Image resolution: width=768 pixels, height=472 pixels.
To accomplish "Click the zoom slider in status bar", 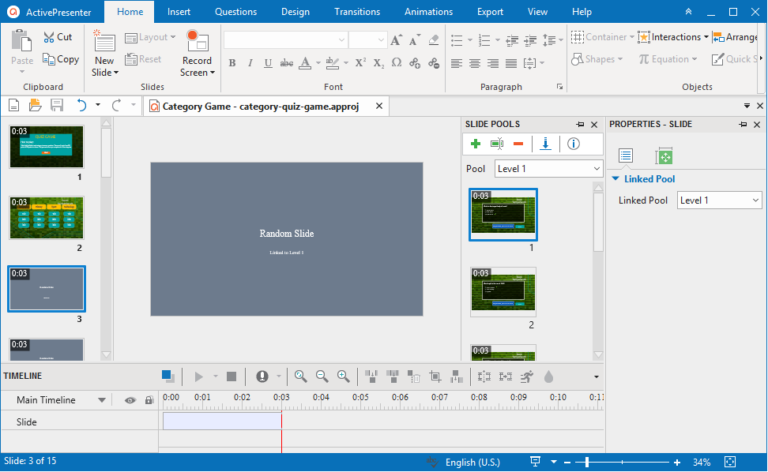I will pyautogui.click(x=622, y=462).
